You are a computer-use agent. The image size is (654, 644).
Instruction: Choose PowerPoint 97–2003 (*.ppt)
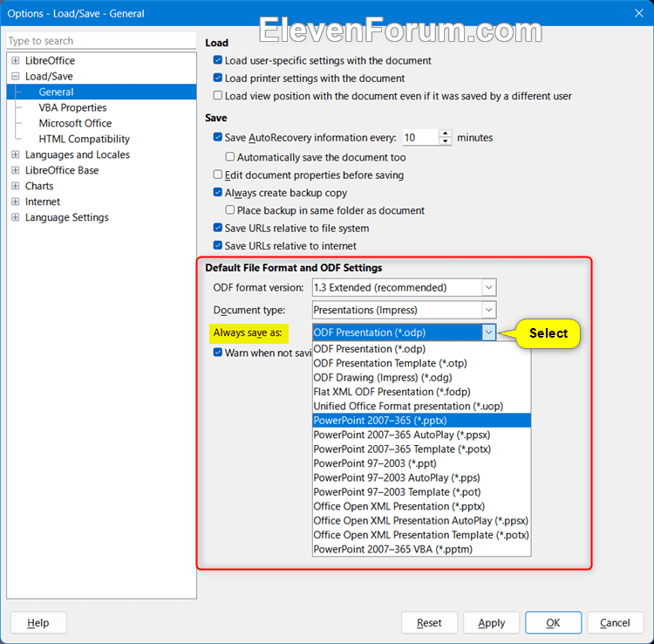coord(422,463)
